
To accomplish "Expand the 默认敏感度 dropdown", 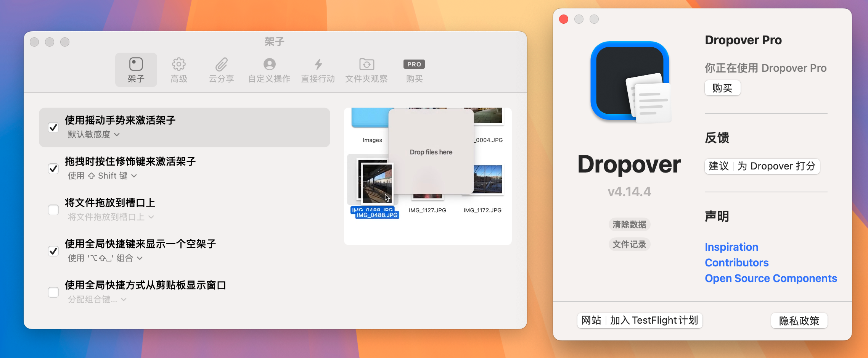I will pyautogui.click(x=94, y=134).
